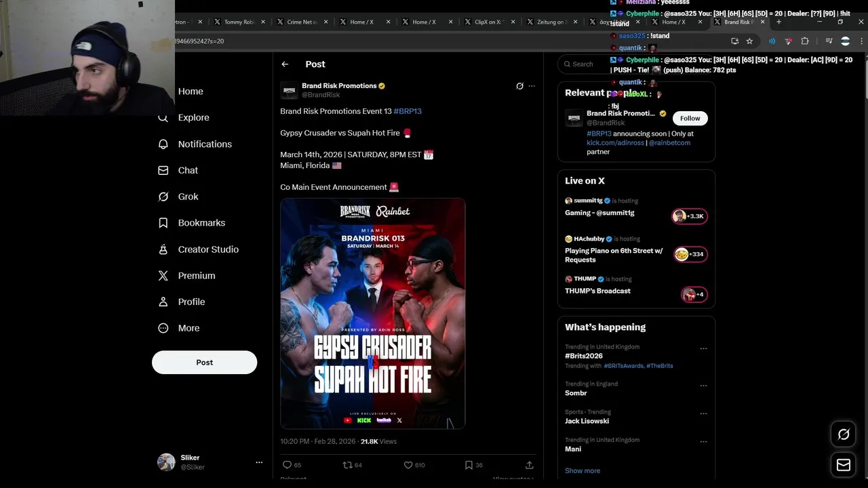Click the #Brits2026 trending topic
This screenshot has height=488, width=868.
pyautogui.click(x=584, y=356)
